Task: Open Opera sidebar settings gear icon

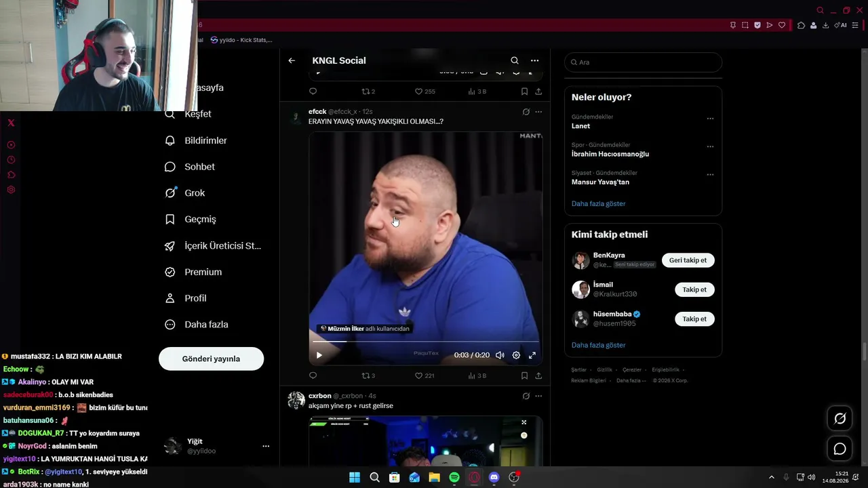Action: pyautogui.click(x=11, y=190)
